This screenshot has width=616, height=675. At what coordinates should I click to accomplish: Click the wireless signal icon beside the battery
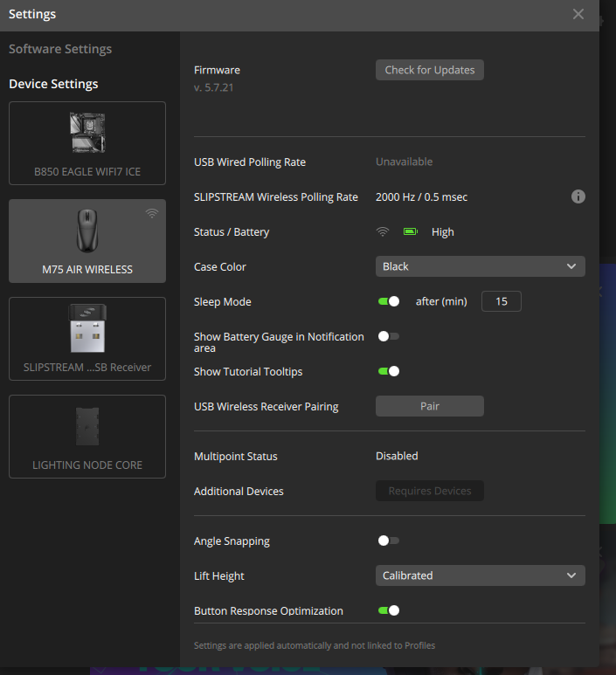click(383, 231)
